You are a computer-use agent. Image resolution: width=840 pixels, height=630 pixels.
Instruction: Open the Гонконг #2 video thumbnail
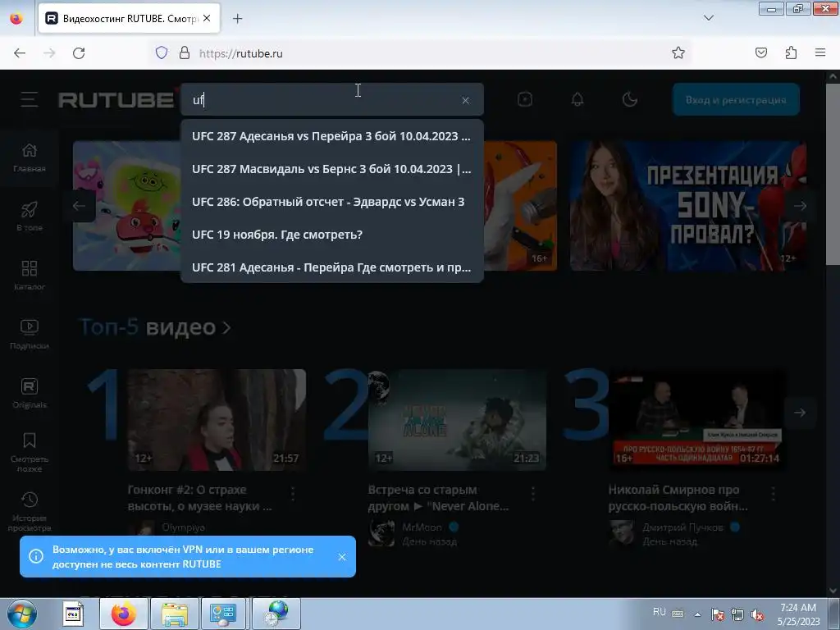[x=217, y=419]
